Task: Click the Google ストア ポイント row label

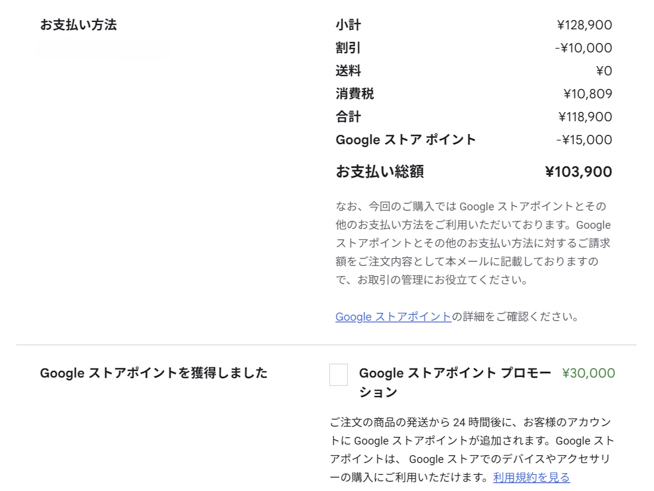Action: point(405,140)
